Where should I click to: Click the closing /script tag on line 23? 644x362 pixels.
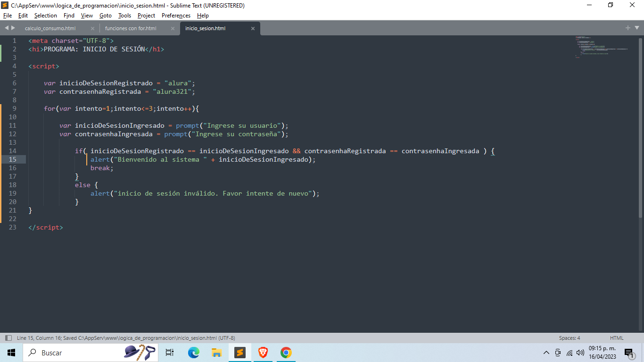point(46,227)
